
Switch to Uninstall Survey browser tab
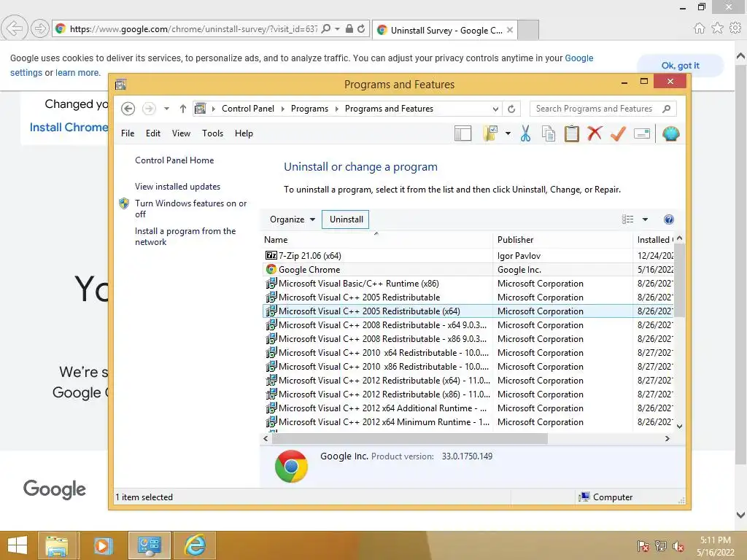coord(445,30)
